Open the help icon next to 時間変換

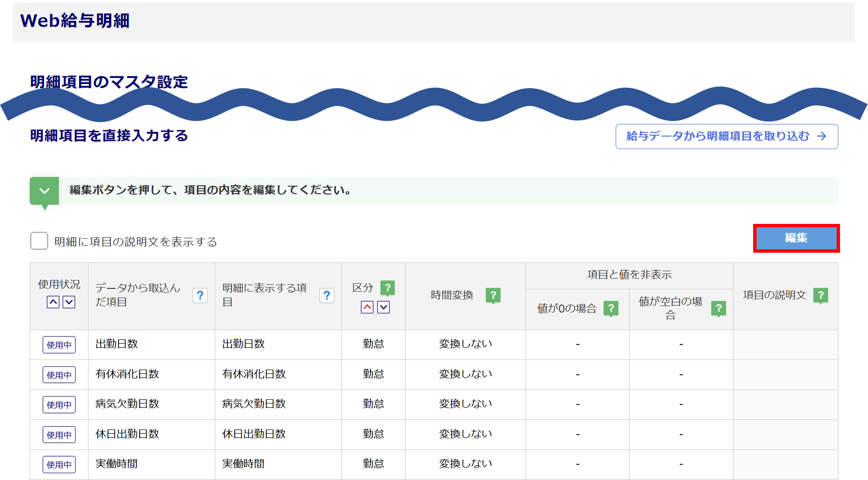493,295
